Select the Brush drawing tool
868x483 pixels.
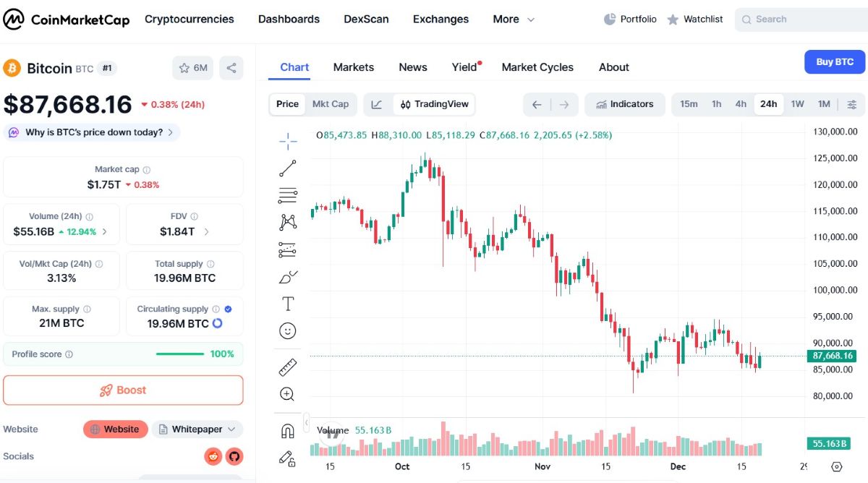point(287,277)
